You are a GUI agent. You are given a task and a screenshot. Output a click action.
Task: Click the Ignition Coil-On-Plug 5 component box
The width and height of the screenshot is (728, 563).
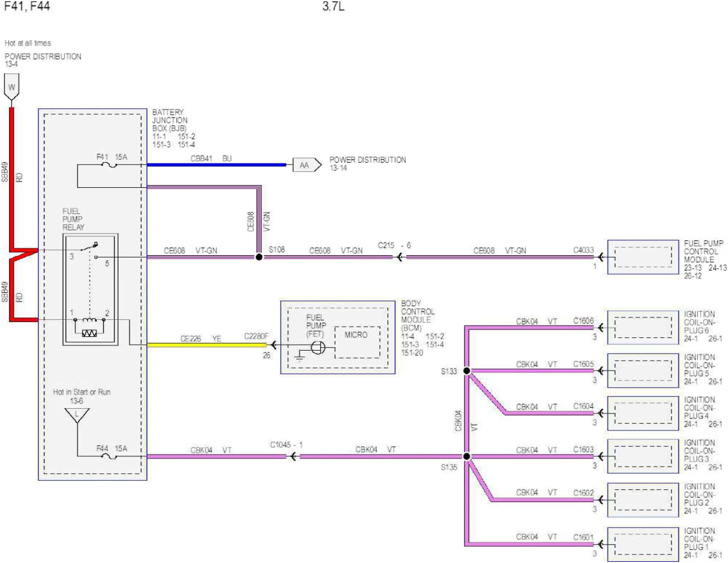coord(643,371)
